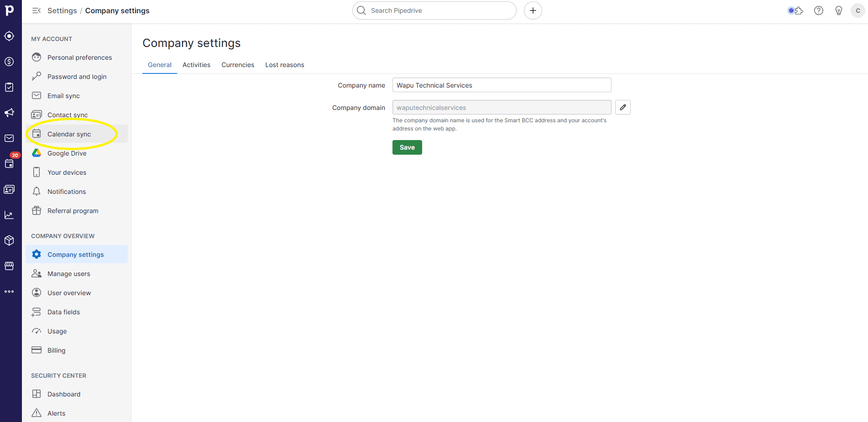This screenshot has width=868, height=422.
Task: Click the Company domain field
Action: pos(502,107)
